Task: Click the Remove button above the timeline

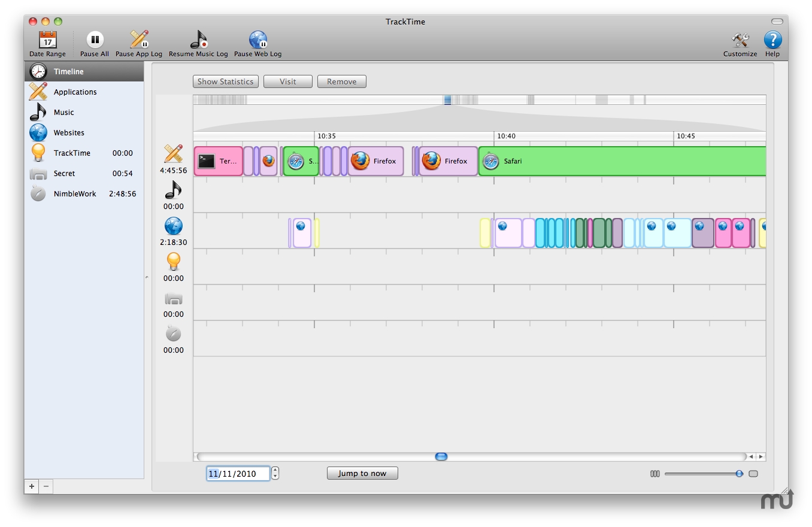Action: click(x=341, y=81)
